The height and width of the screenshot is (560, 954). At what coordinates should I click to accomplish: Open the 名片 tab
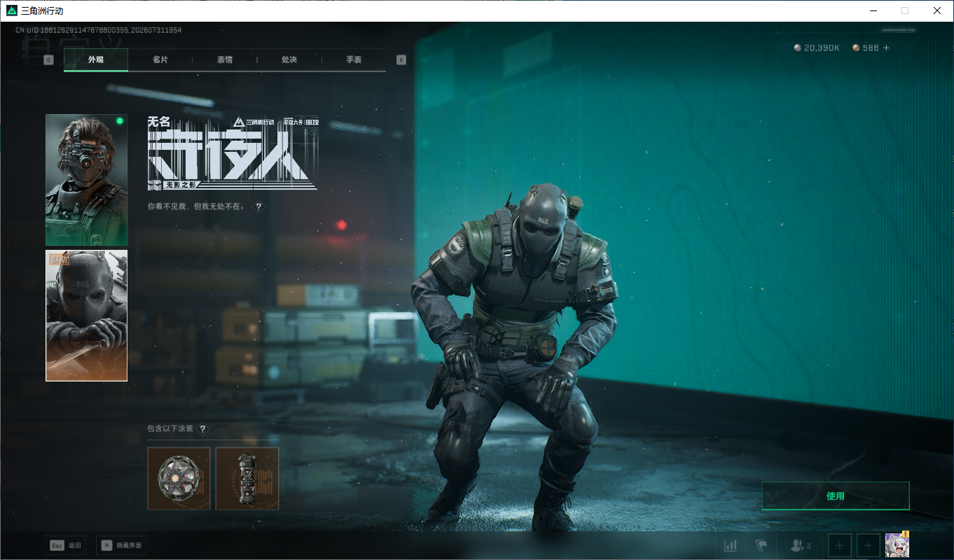point(160,60)
